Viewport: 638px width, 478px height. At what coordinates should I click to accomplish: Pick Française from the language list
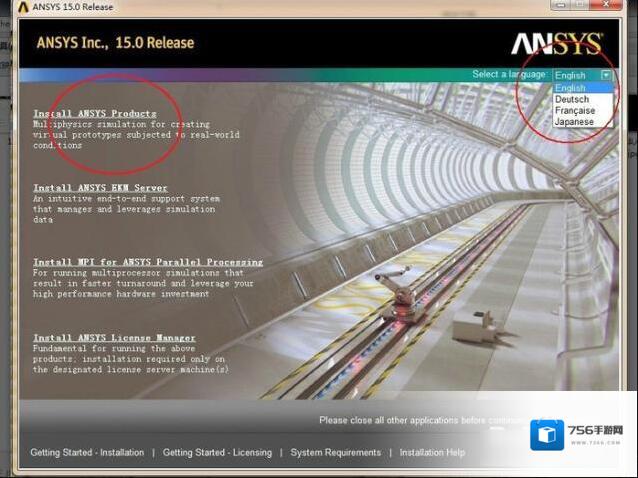pos(575,110)
